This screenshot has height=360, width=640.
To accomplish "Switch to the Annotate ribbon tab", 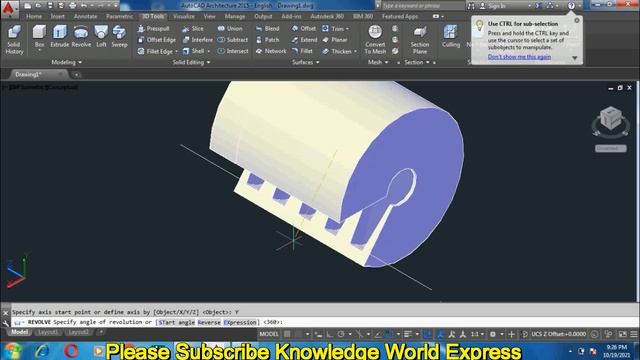I will pyautogui.click(x=85, y=17).
